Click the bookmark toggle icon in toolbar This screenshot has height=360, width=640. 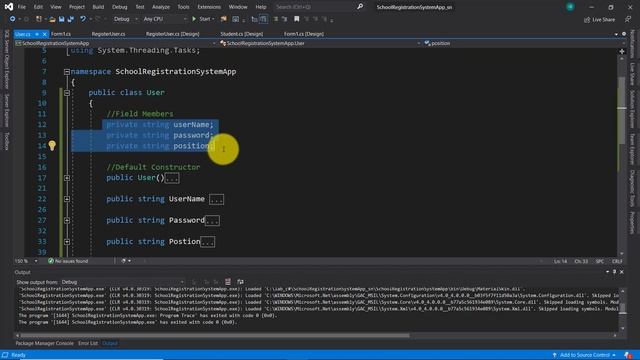297,19
